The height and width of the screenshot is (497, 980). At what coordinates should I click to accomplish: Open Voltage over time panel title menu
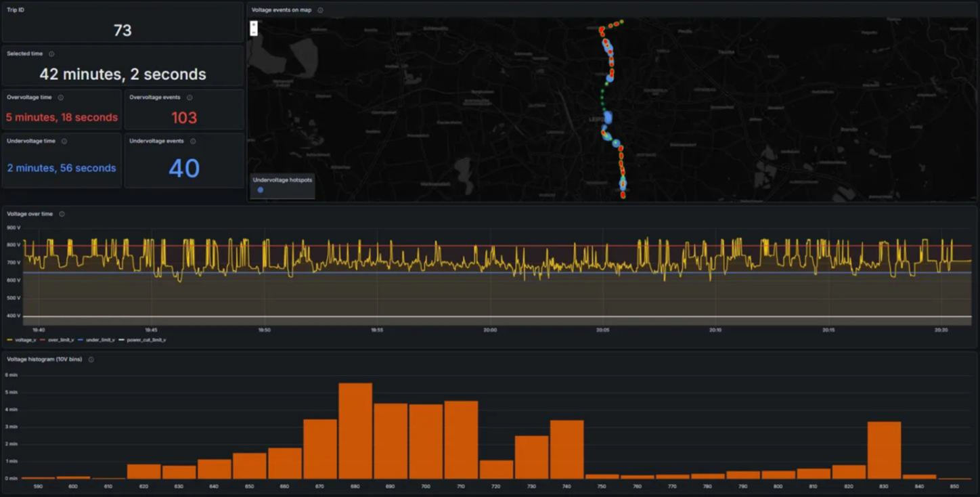tap(30, 214)
